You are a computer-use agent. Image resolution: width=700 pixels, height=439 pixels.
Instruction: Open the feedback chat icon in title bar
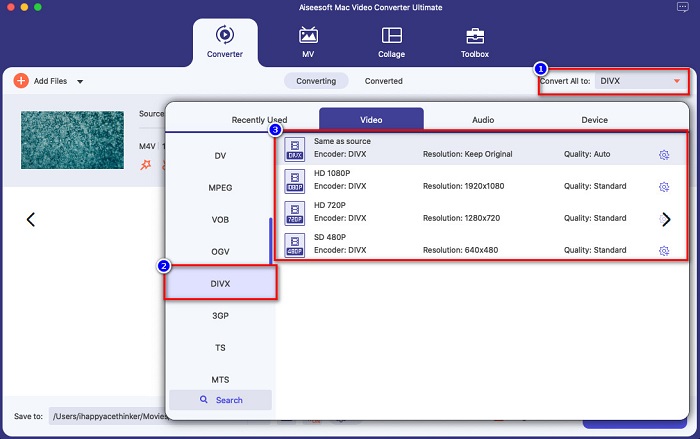683,7
